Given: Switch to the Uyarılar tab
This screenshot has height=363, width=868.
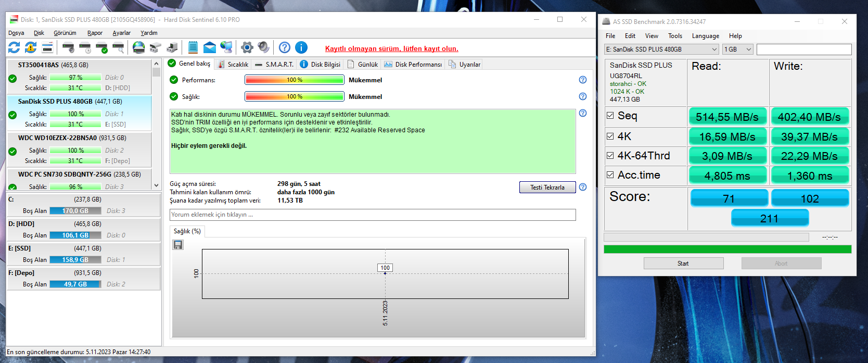Looking at the screenshot, I should pyautogui.click(x=464, y=64).
